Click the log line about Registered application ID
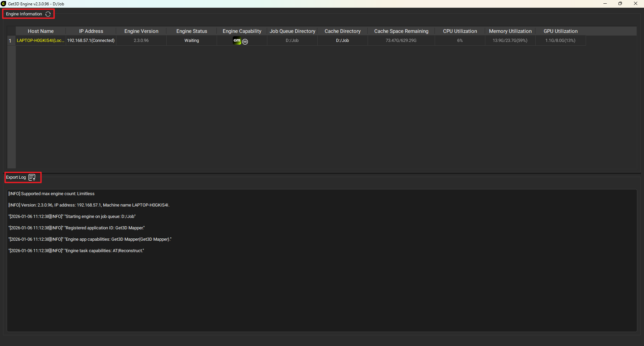Screen dimensions: 644x346 [76, 228]
